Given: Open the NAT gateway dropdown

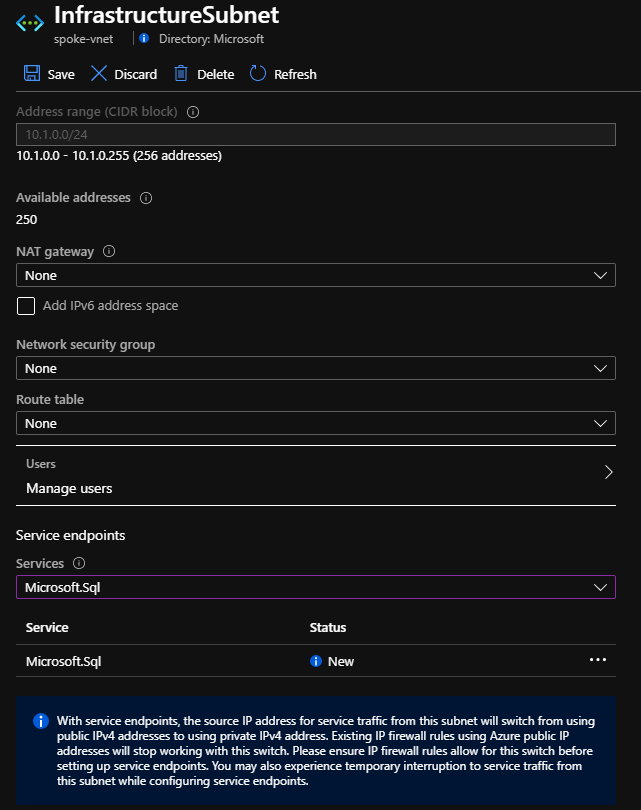Looking at the screenshot, I should coord(316,275).
